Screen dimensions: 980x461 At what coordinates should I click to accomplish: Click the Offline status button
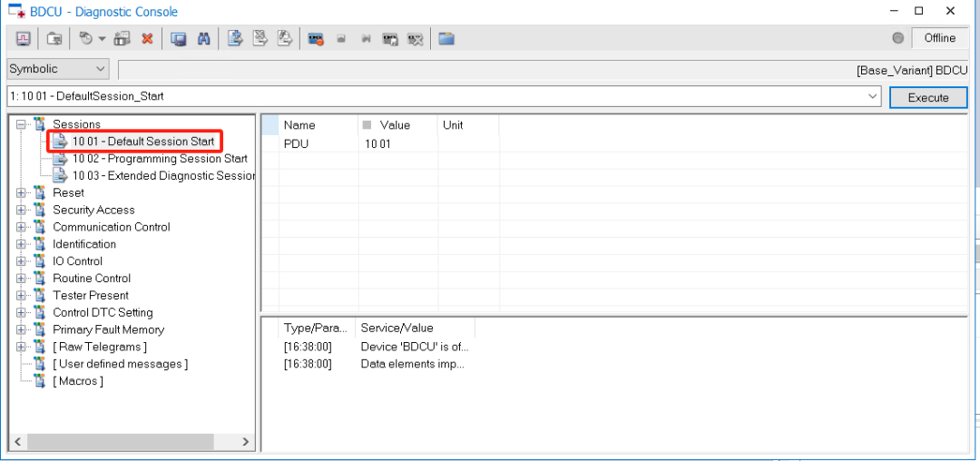coord(939,38)
